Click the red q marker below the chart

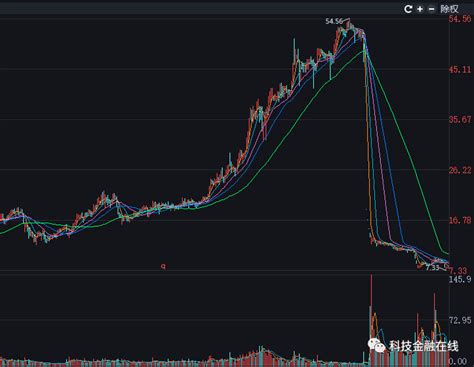click(x=163, y=266)
